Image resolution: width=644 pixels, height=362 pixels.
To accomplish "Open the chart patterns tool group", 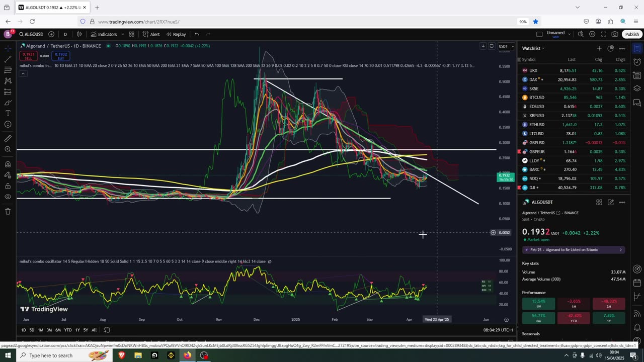I will point(8,81).
